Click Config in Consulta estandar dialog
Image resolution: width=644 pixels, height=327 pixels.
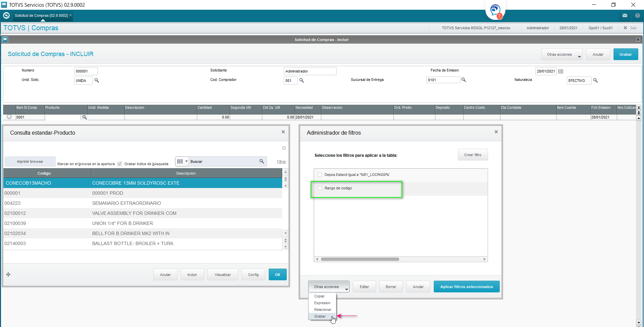coord(253,275)
